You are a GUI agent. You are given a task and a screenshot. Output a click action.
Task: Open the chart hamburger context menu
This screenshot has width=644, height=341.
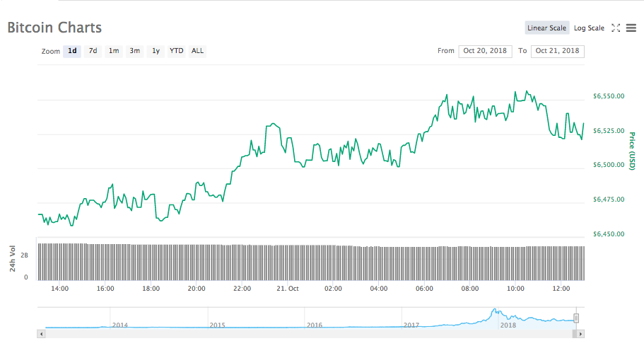631,28
